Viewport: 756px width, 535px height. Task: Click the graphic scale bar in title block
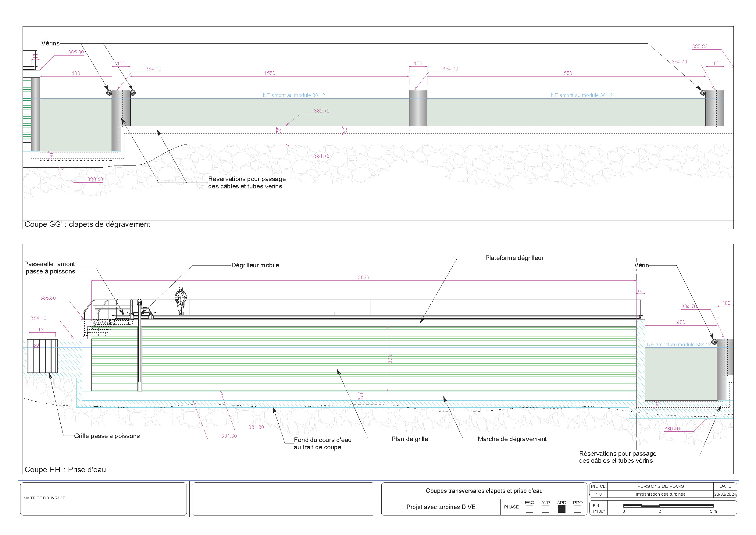669,505
